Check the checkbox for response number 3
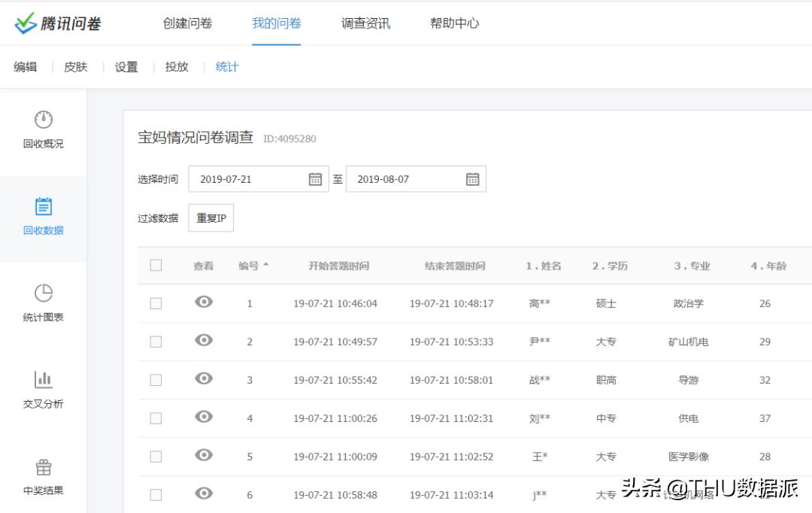 156,380
